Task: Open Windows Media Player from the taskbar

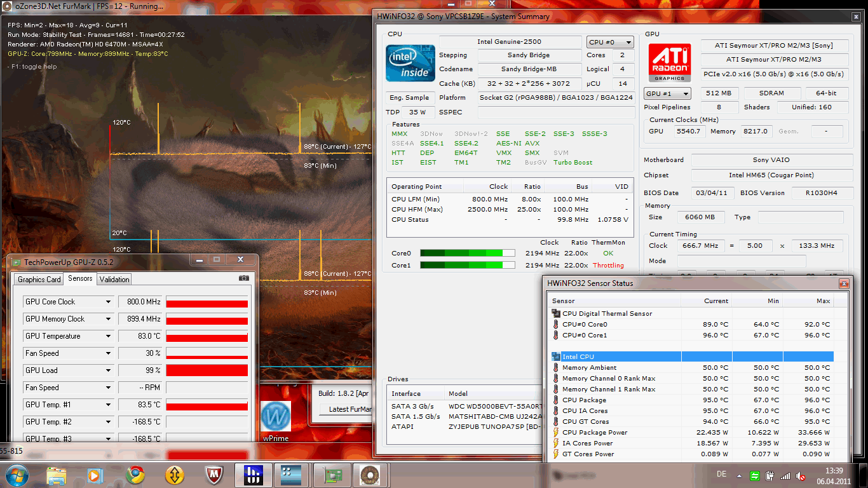Action: pyautogui.click(x=95, y=475)
